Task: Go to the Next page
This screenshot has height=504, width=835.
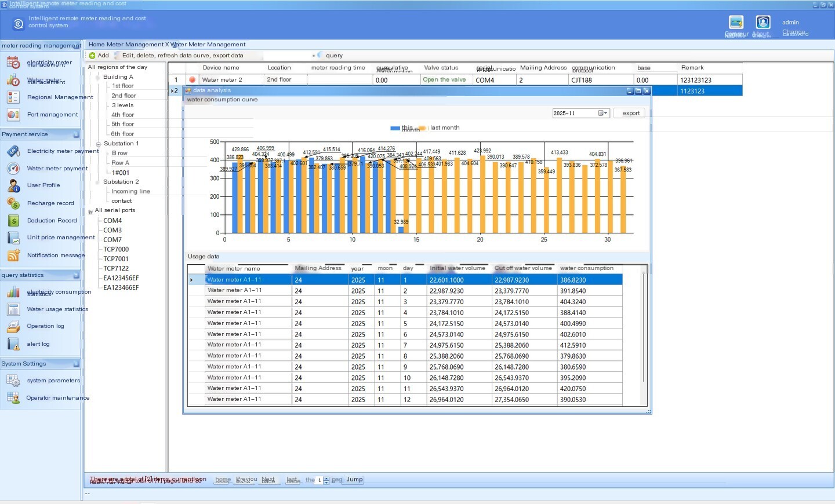Action: [268, 480]
